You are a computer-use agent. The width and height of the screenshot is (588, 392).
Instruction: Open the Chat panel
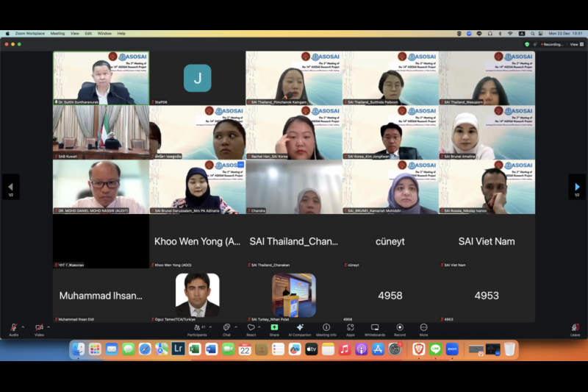pos(226,328)
